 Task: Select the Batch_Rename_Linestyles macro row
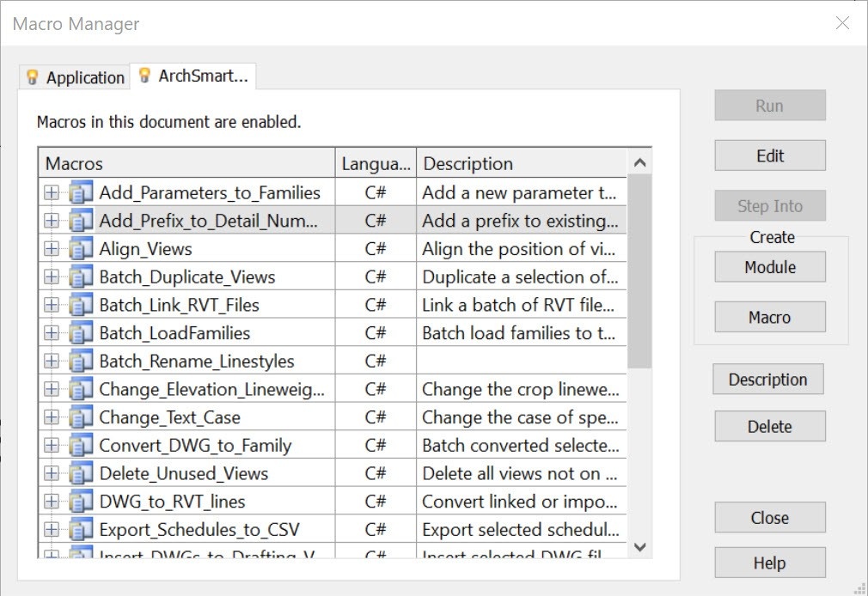tap(196, 362)
